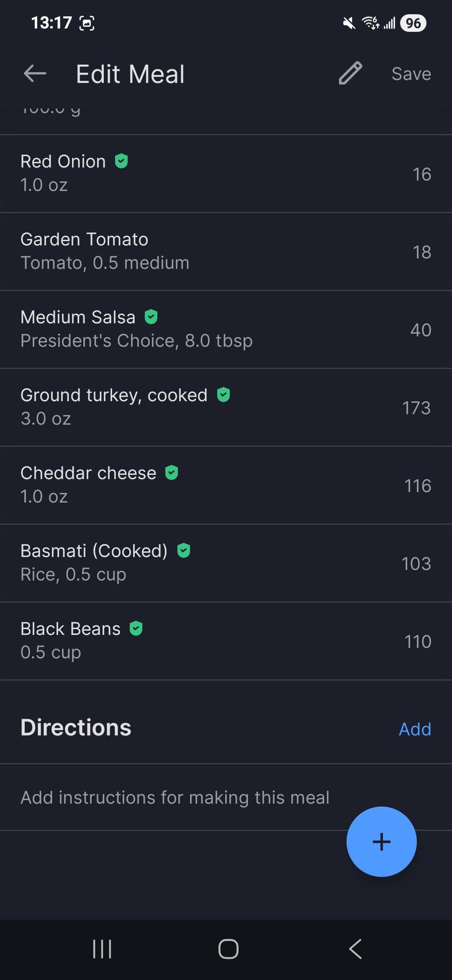The width and height of the screenshot is (452, 980).
Task: Select the Ground turkey, cooked entry
Action: point(226,407)
